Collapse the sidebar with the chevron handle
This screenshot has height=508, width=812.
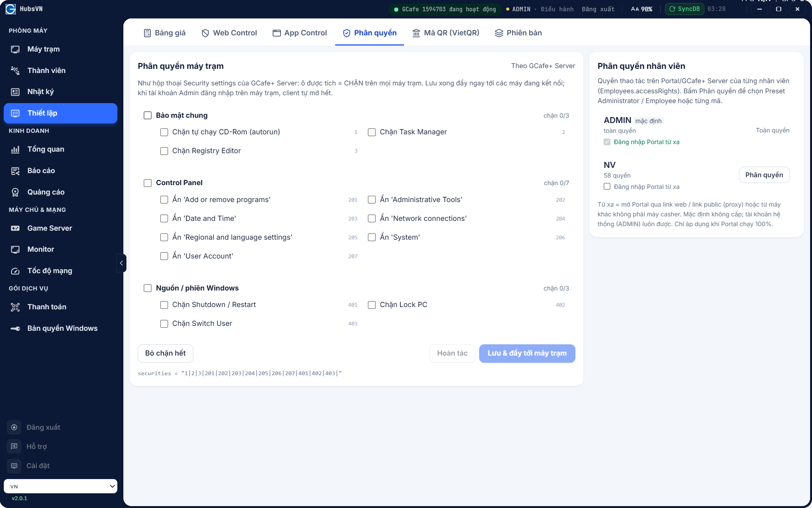click(x=121, y=263)
